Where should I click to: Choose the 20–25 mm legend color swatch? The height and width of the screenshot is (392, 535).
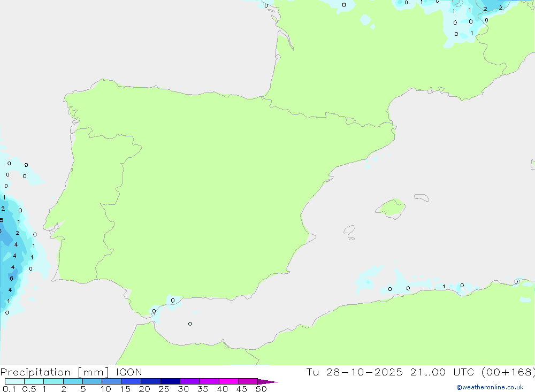[x=151, y=381]
